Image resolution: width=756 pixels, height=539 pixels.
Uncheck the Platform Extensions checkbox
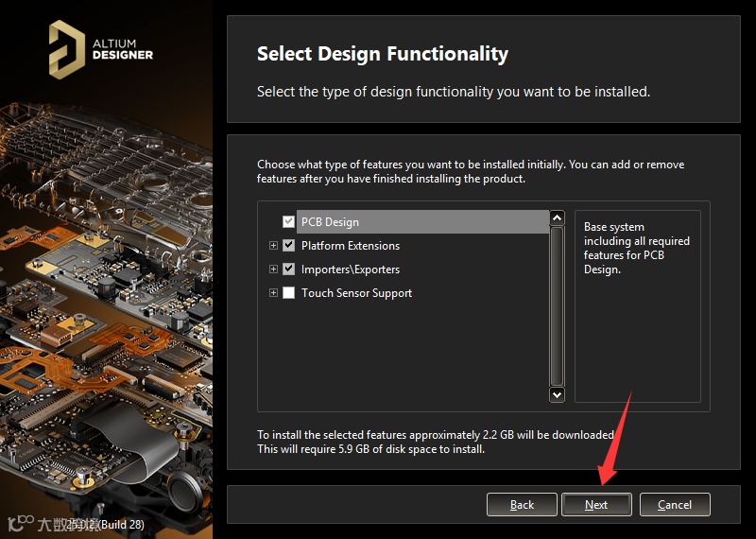click(288, 245)
